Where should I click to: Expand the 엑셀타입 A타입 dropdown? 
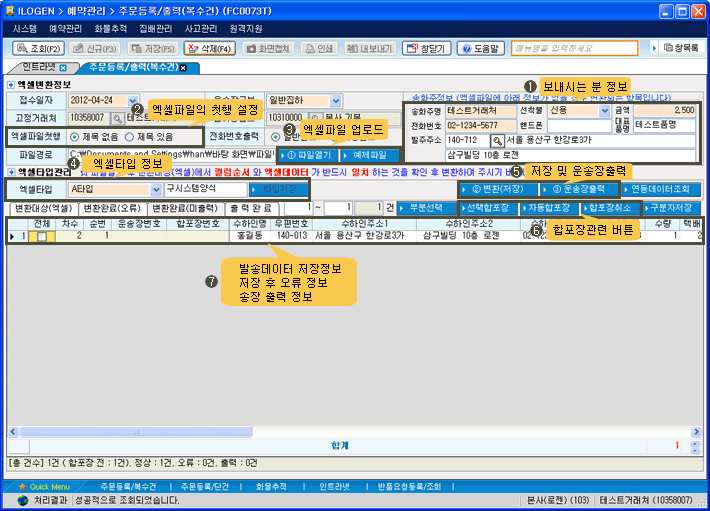pyautogui.click(x=154, y=189)
